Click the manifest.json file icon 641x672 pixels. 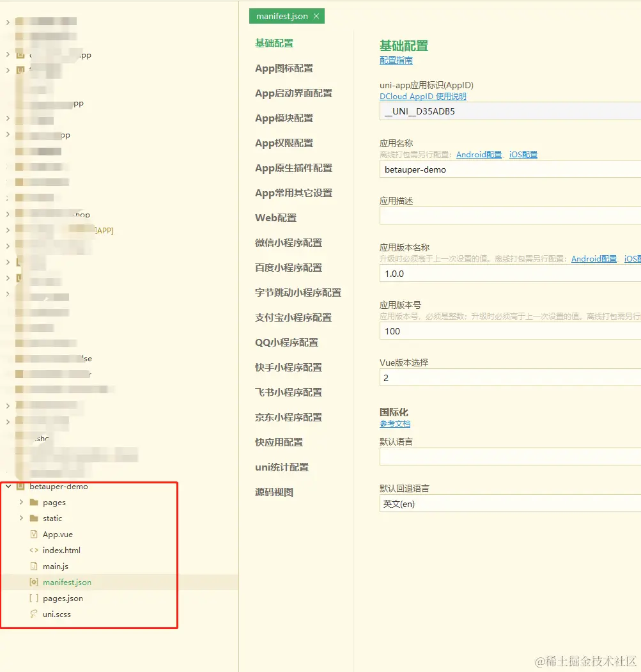tap(34, 582)
